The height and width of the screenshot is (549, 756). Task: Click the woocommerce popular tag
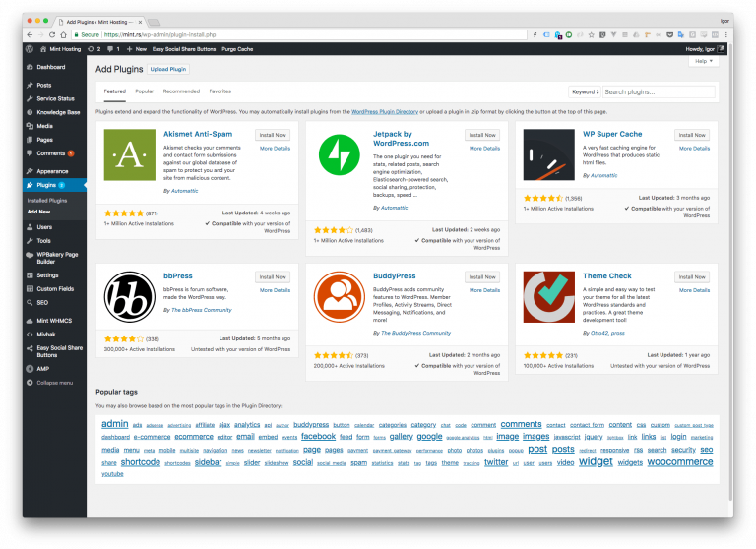click(680, 462)
